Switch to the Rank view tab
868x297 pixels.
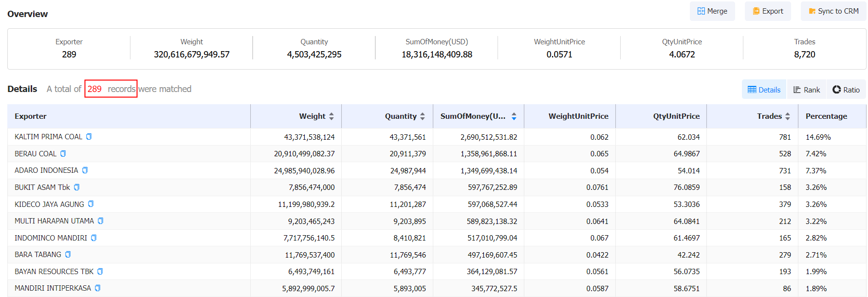pyautogui.click(x=807, y=90)
